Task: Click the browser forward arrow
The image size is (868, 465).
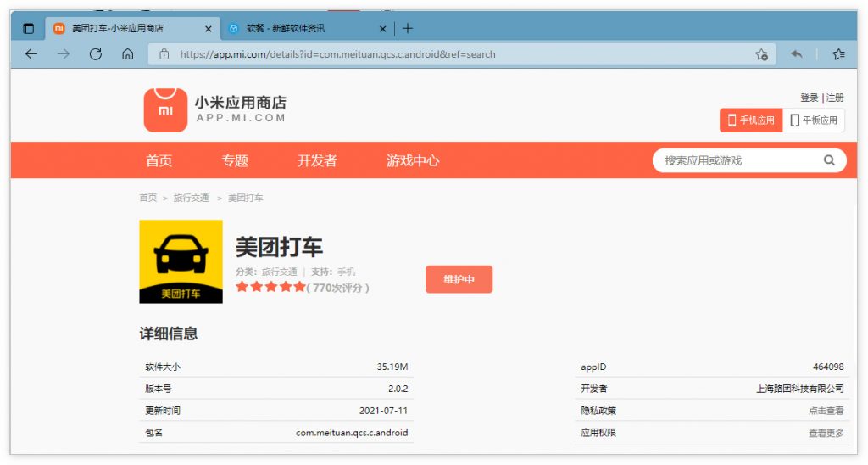Action: [x=64, y=53]
